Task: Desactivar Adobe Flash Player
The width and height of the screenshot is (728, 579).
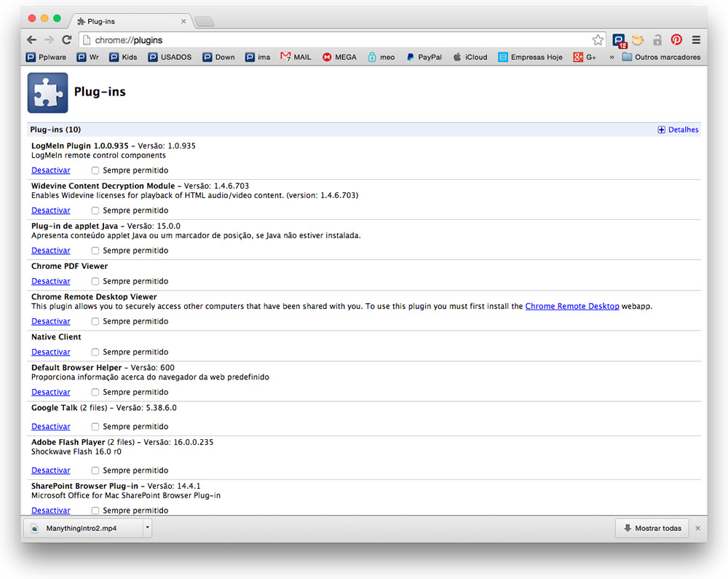Action: click(51, 470)
